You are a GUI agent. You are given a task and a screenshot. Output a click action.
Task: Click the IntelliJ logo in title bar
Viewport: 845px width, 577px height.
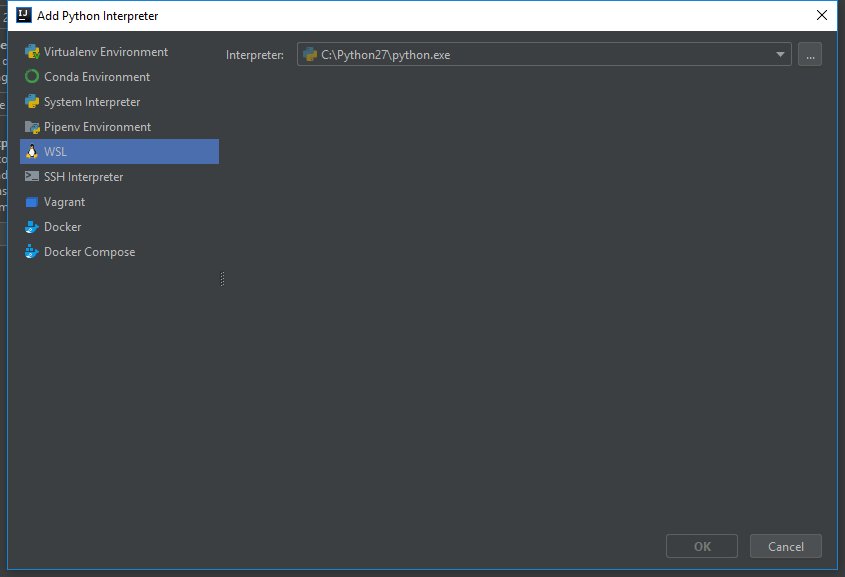(x=24, y=15)
